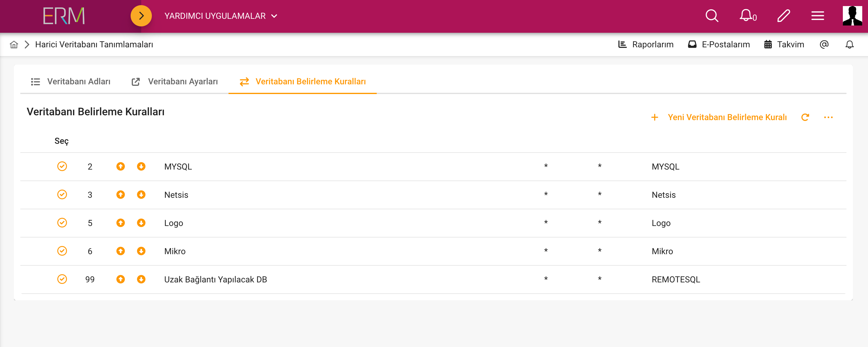Click the @ mentions icon in the toolbar

824,44
